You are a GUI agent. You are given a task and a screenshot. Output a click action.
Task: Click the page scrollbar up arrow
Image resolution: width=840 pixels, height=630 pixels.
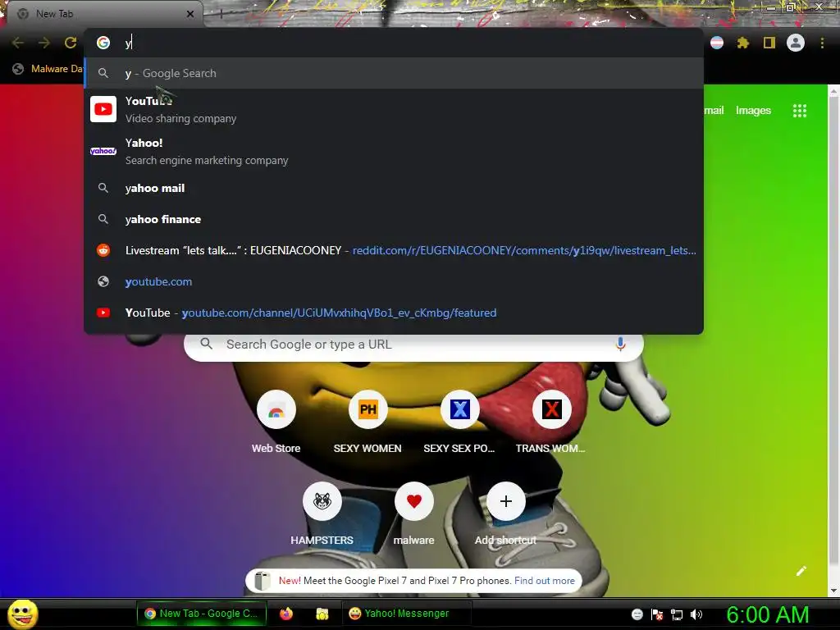[833, 92]
